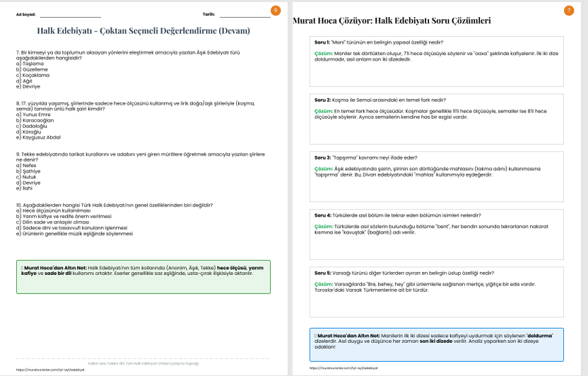Click the orange page 7 badge
The height and width of the screenshot is (376, 588).
569,10
